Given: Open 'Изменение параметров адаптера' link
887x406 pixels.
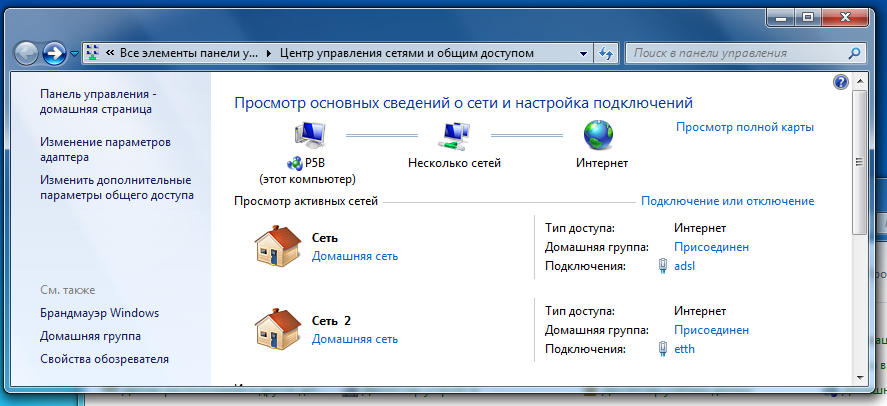Looking at the screenshot, I should (105, 149).
